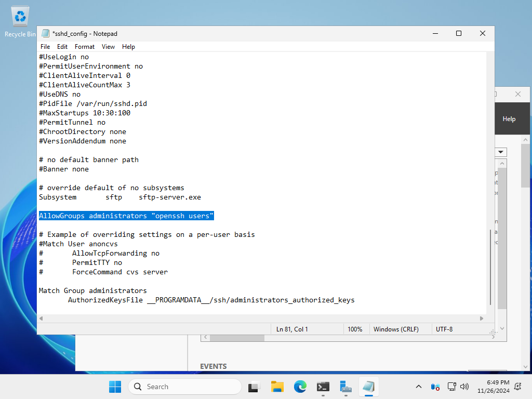Click the '#ChrootDirectory none' line

83,131
